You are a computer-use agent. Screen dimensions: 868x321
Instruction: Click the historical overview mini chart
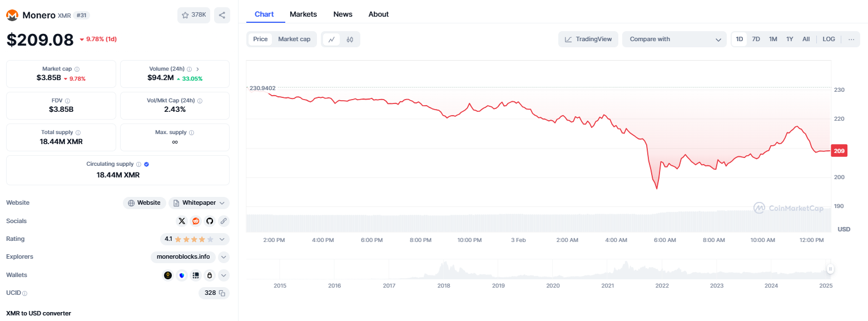[x=538, y=269]
